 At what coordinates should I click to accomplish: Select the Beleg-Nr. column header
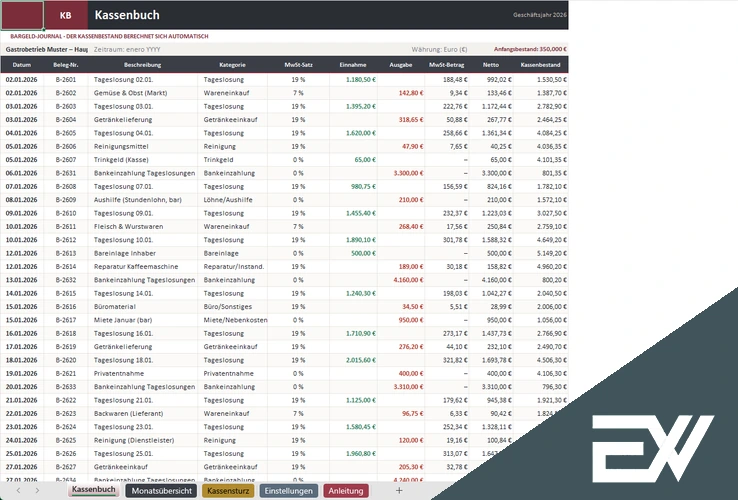pos(65,65)
